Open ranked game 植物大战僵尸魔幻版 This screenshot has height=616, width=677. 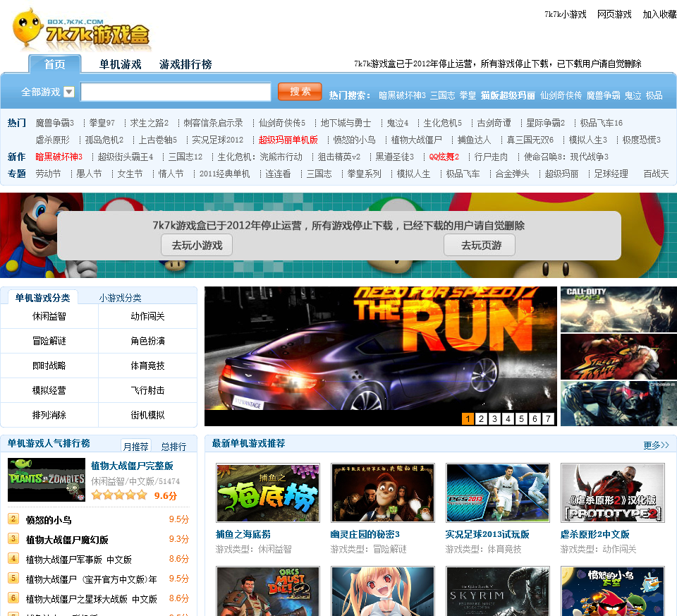tap(67, 540)
